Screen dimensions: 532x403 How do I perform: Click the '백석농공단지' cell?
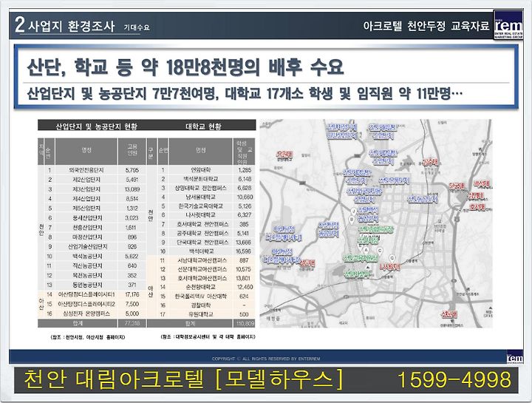87,257
